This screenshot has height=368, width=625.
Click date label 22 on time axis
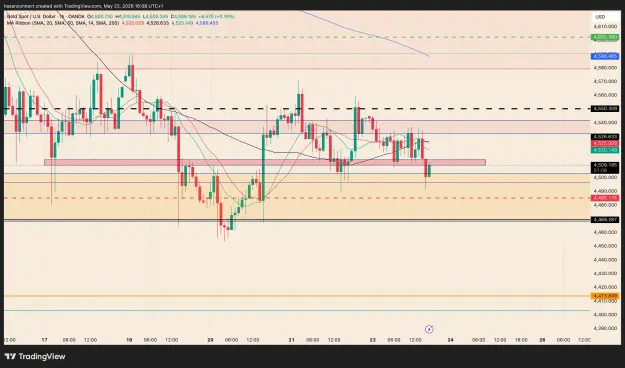point(372,340)
